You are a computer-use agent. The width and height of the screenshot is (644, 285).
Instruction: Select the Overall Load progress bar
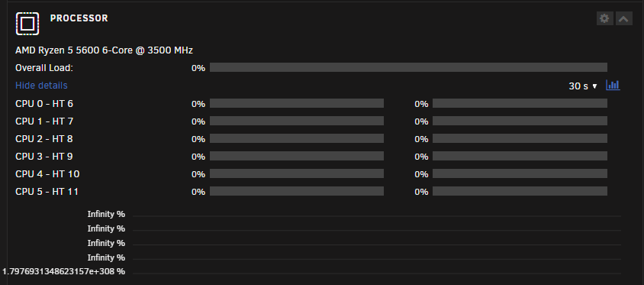point(408,67)
